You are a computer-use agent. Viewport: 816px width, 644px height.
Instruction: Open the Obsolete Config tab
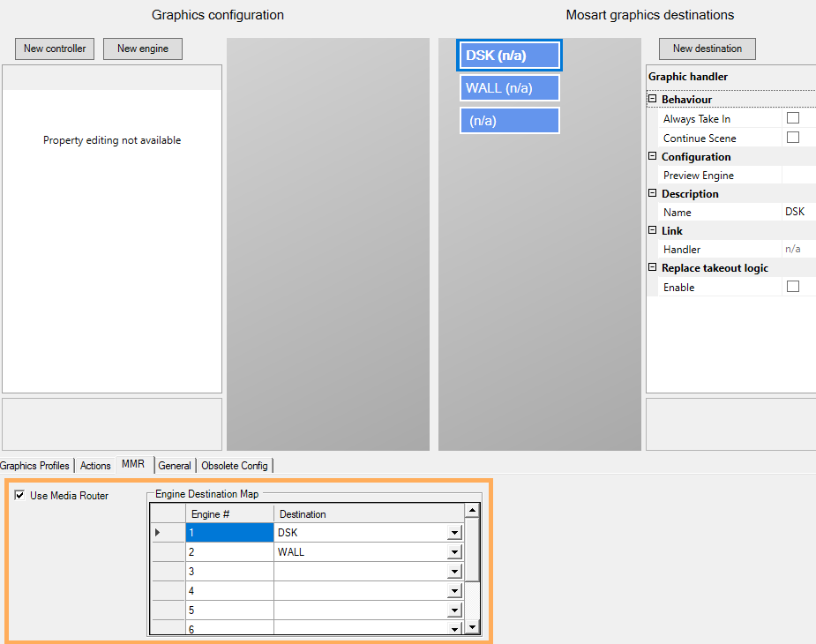coord(235,466)
